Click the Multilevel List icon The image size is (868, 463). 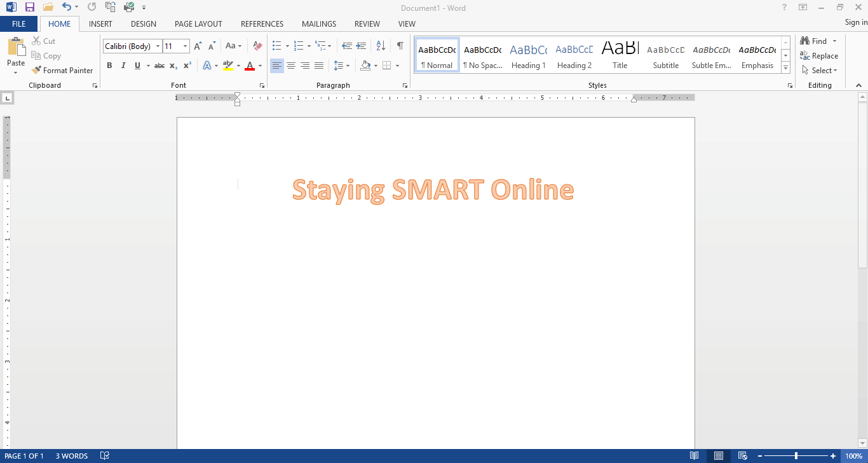(x=320, y=46)
